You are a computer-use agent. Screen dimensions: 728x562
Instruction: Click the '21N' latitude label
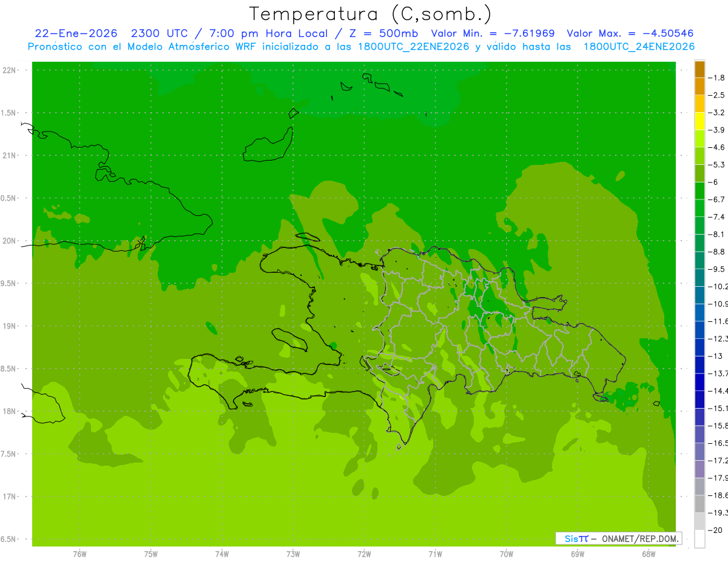point(10,156)
